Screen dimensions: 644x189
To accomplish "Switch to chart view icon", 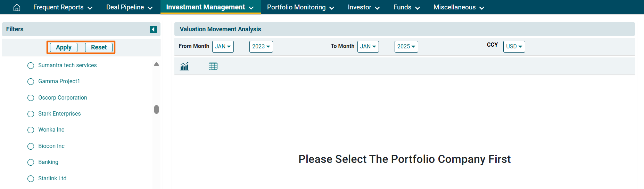I will point(184,66).
